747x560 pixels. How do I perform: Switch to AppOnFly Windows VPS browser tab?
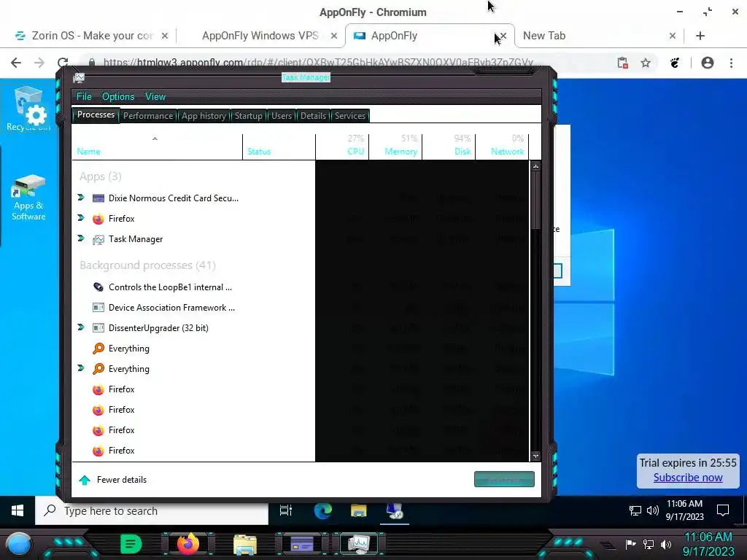[x=260, y=36]
